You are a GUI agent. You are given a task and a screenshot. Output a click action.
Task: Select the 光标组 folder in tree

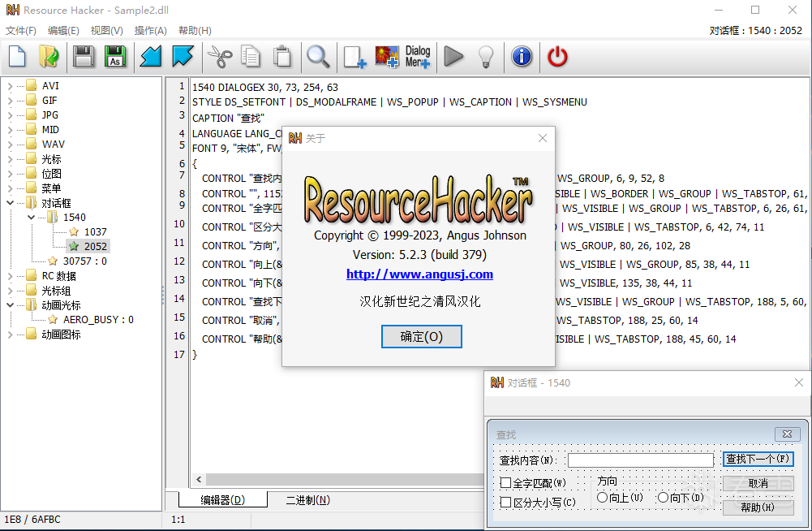(x=56, y=291)
